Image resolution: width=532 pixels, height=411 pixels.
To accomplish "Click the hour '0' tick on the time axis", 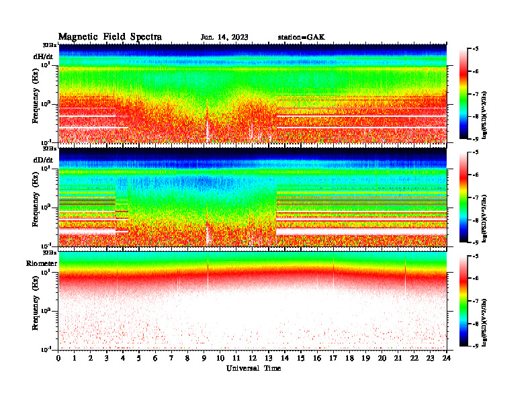I will [x=58, y=358].
